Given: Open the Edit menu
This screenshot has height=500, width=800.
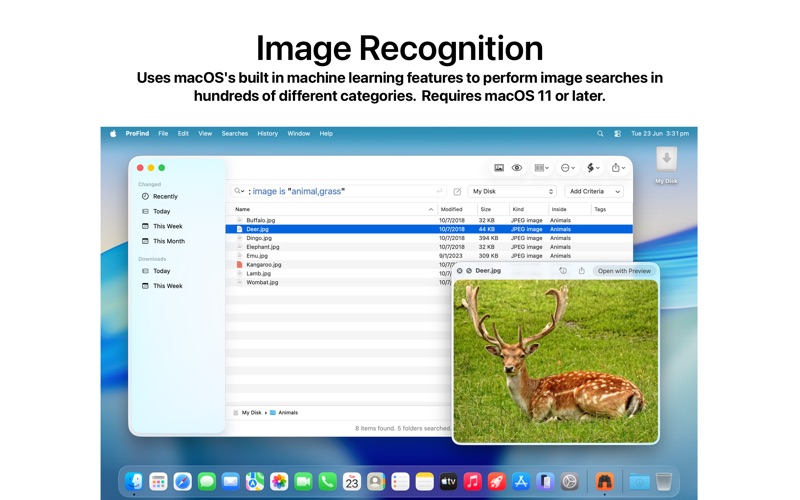Looking at the screenshot, I should tap(183, 134).
